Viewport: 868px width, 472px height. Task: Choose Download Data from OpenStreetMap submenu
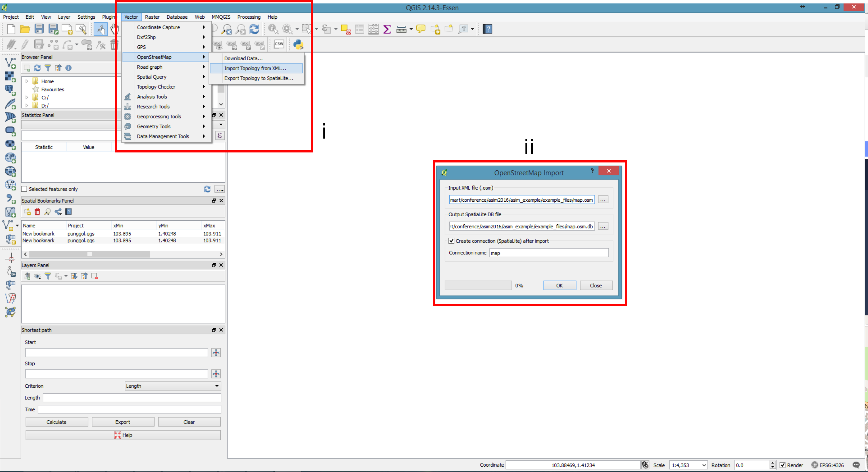point(256,59)
